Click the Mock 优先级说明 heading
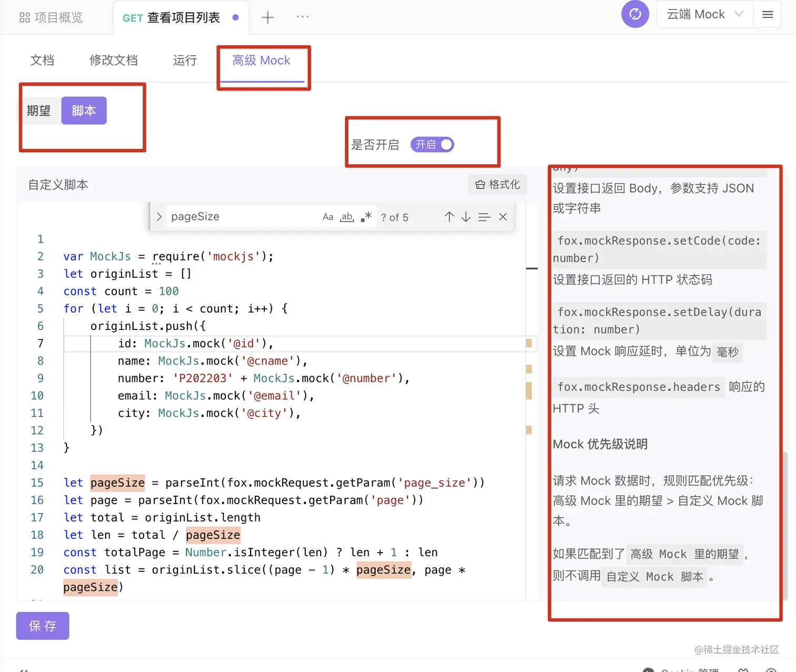796x672 pixels. 600,444
